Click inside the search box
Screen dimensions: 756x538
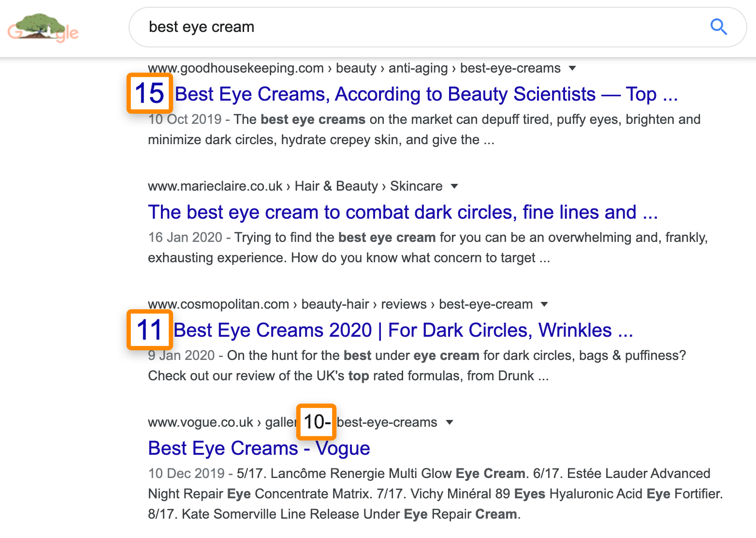[x=338, y=27]
